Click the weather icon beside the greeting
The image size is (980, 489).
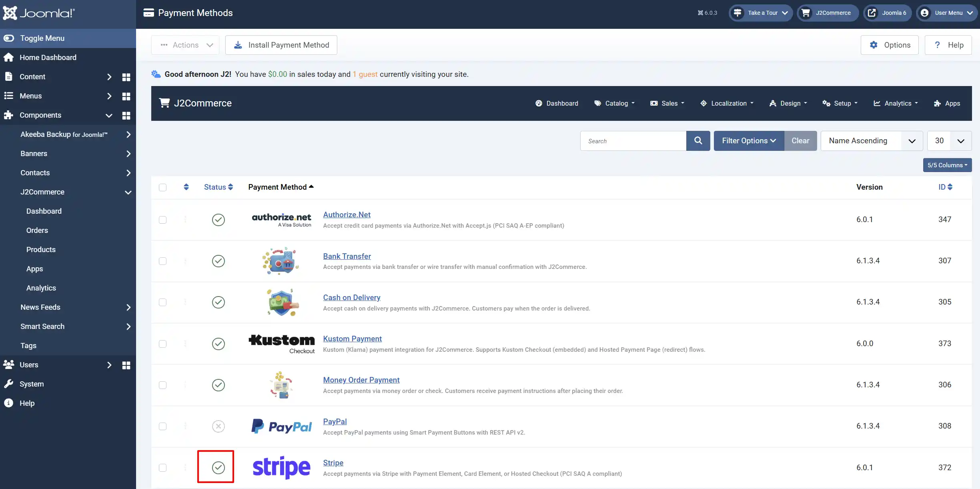pos(156,74)
